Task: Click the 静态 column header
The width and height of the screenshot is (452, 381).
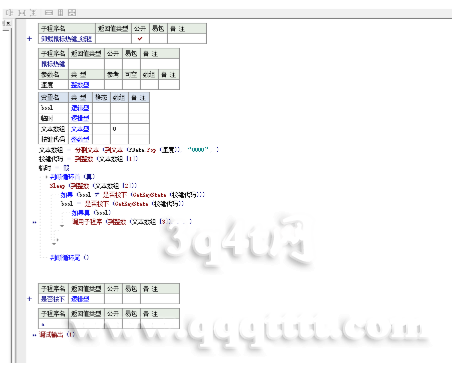Action: point(101,97)
